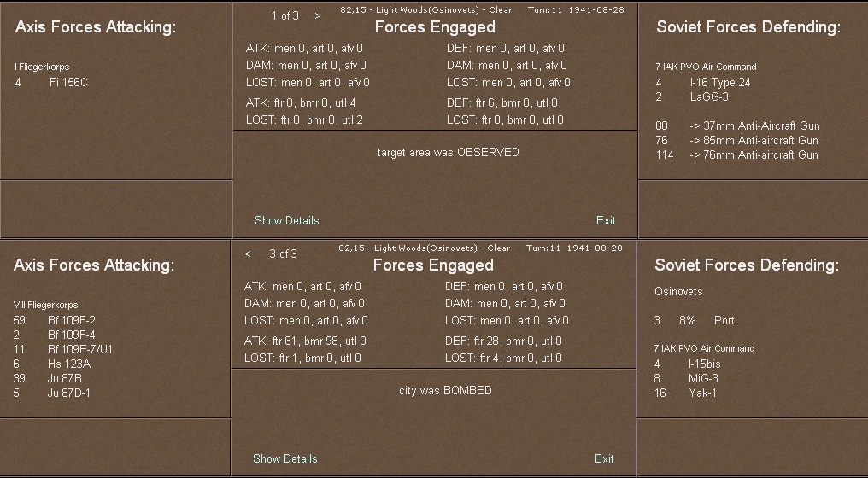This screenshot has width=868, height=478.
Task: Select Fi 156C under I Fliegerkorps
Action: pos(68,82)
